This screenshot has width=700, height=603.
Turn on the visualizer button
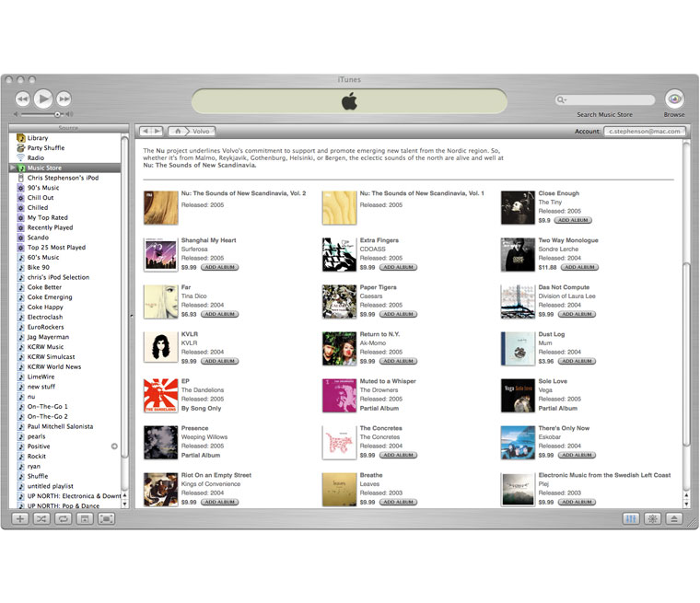click(x=653, y=518)
